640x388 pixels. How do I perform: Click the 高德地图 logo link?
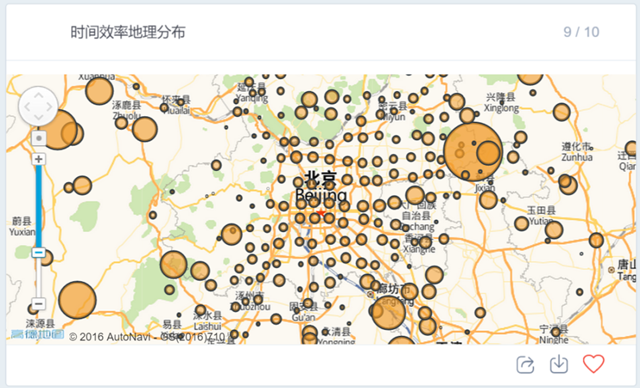[37, 335]
